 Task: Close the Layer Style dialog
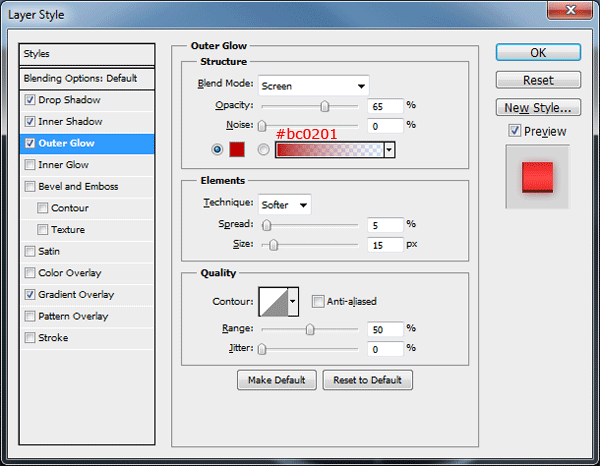(571, 10)
